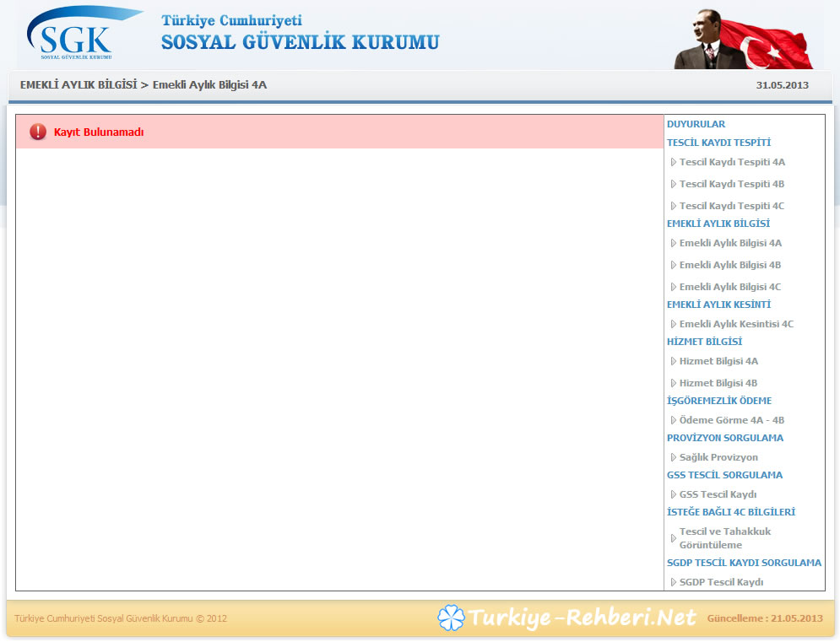Click the 'Kayıt Bulunamadı' error message
This screenshot has height=642, width=840.
click(x=99, y=132)
